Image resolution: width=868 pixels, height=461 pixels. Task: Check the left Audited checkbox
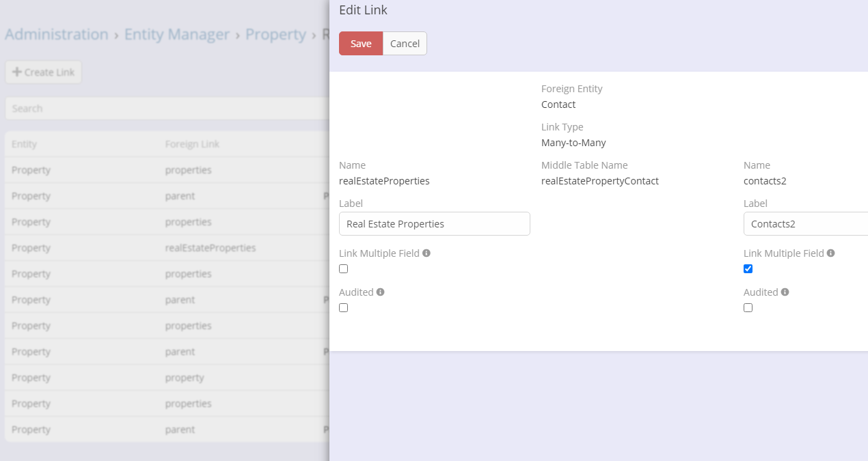[x=344, y=308]
